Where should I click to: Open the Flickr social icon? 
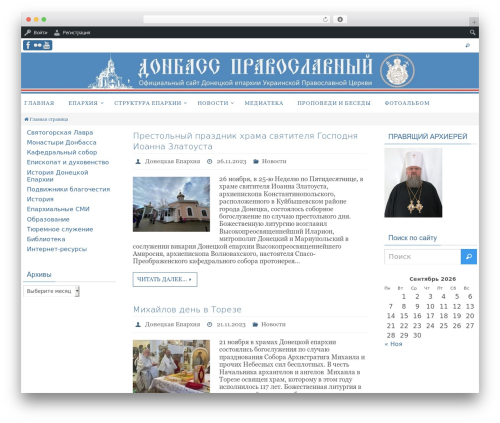coord(38,45)
